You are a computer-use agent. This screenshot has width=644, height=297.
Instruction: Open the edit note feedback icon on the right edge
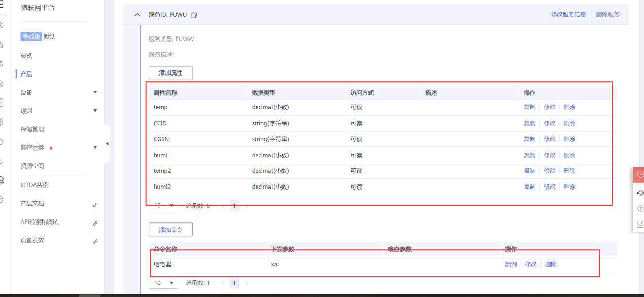[640, 224]
